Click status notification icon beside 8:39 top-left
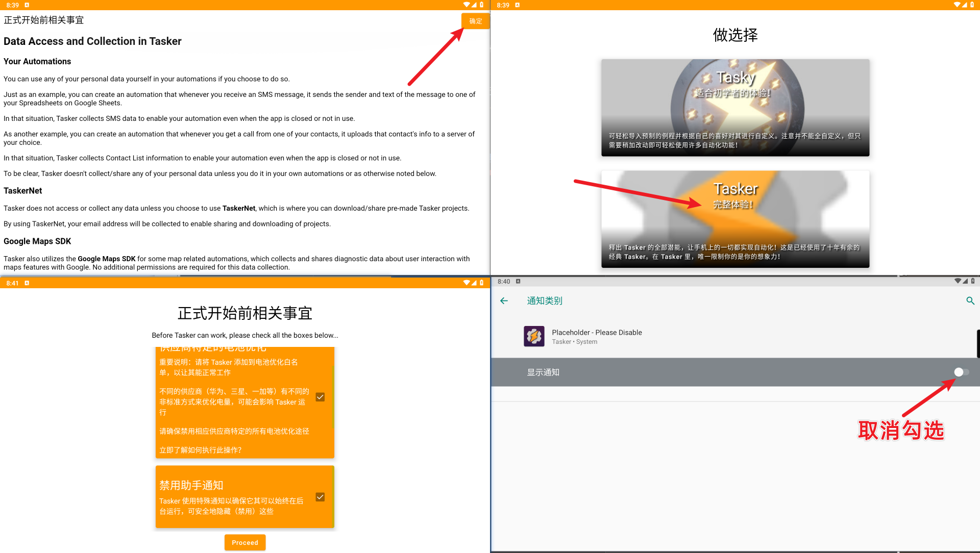The width and height of the screenshot is (980, 553). (27, 5)
